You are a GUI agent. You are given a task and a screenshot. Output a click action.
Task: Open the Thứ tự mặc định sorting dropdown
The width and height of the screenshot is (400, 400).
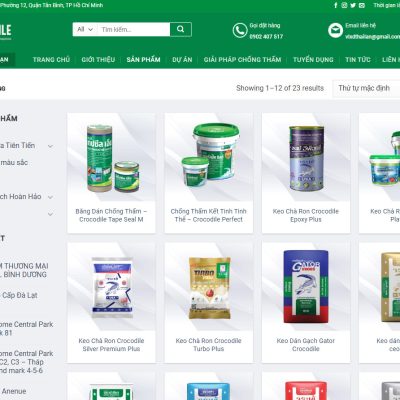(366, 88)
